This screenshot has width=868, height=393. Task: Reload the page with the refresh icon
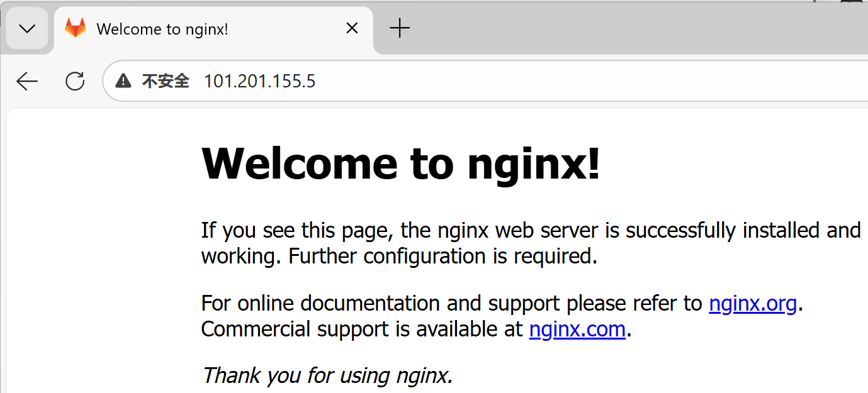[75, 81]
